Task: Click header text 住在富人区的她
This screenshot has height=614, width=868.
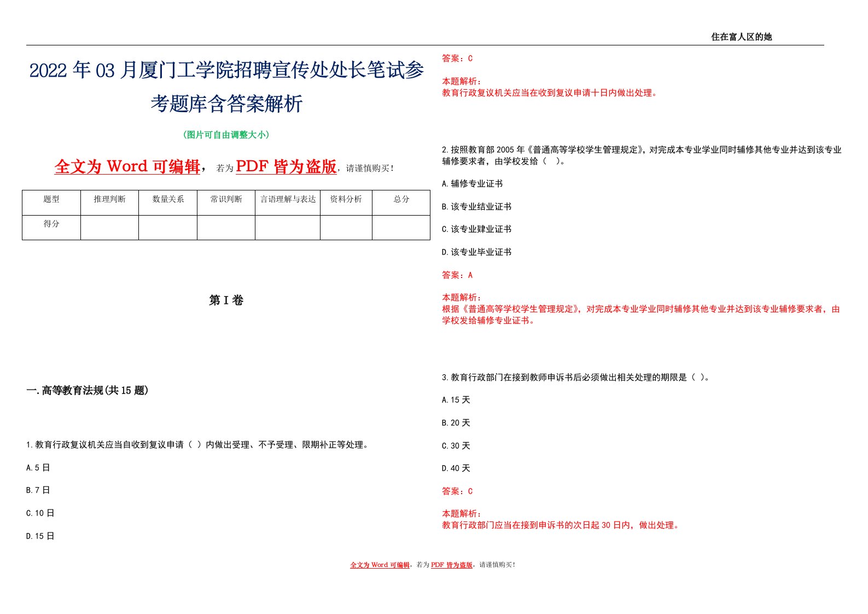Action: 741,37
